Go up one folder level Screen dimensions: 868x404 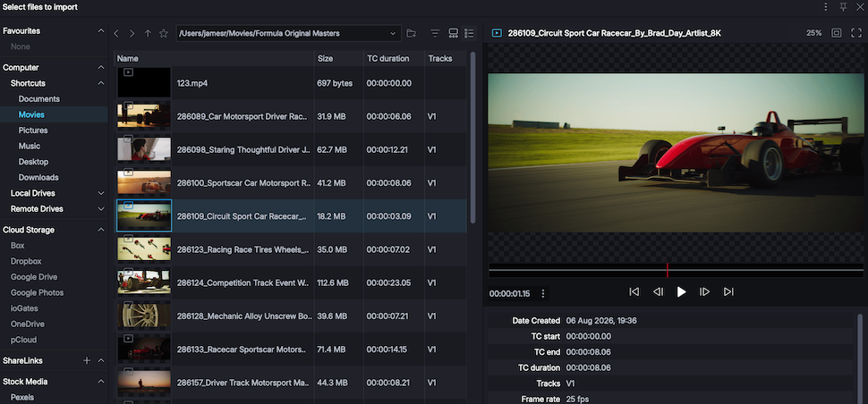click(148, 34)
